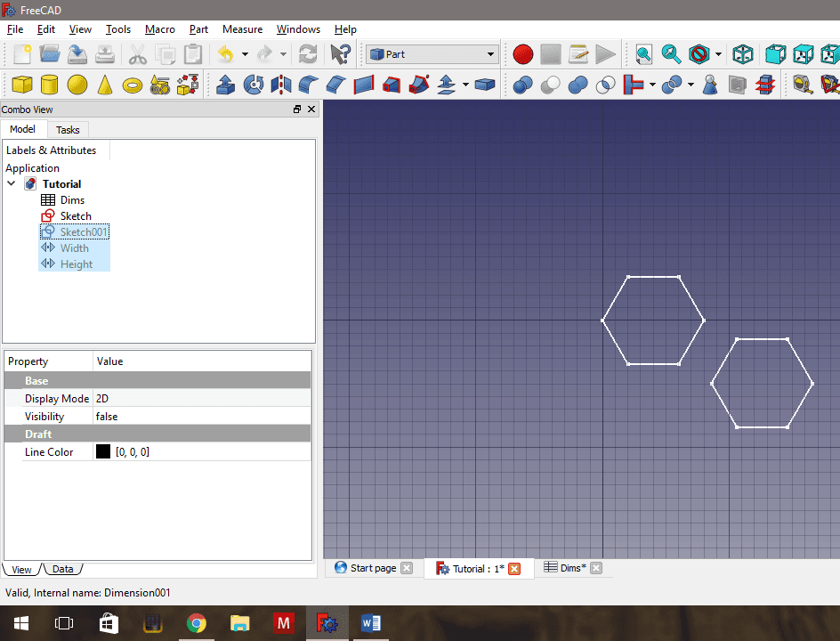
Task: Collapse the Tutorial document tree
Action: pos(12,183)
